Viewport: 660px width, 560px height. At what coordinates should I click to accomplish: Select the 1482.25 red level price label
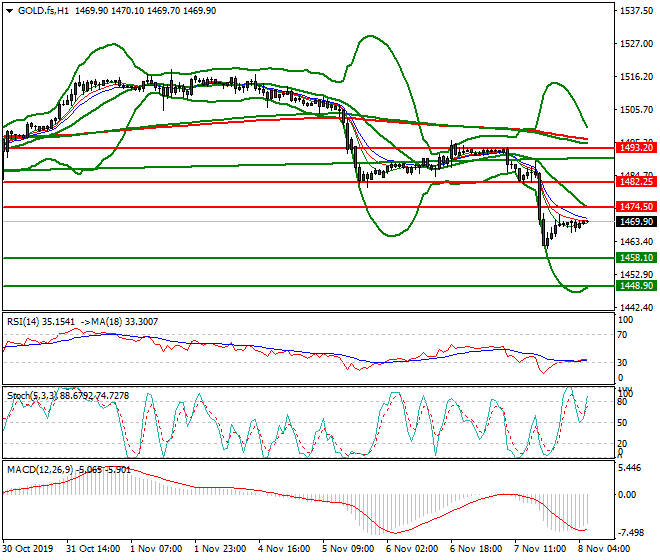(636, 181)
